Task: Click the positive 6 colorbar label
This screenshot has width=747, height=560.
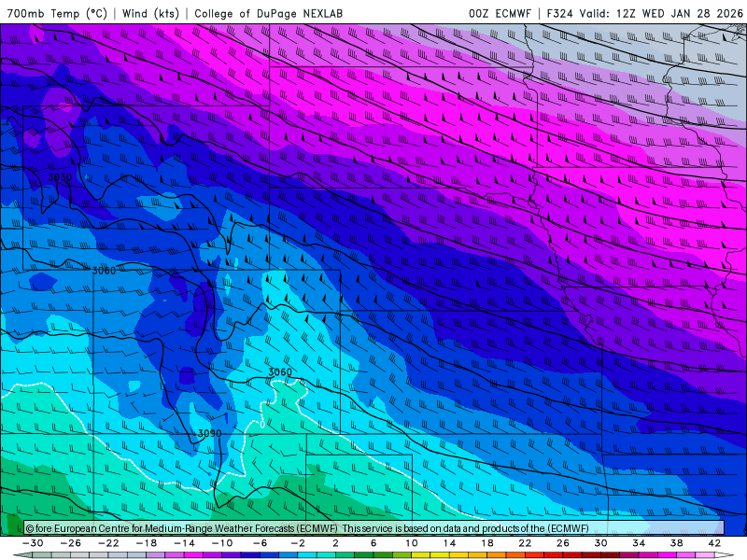Action: coord(373,543)
